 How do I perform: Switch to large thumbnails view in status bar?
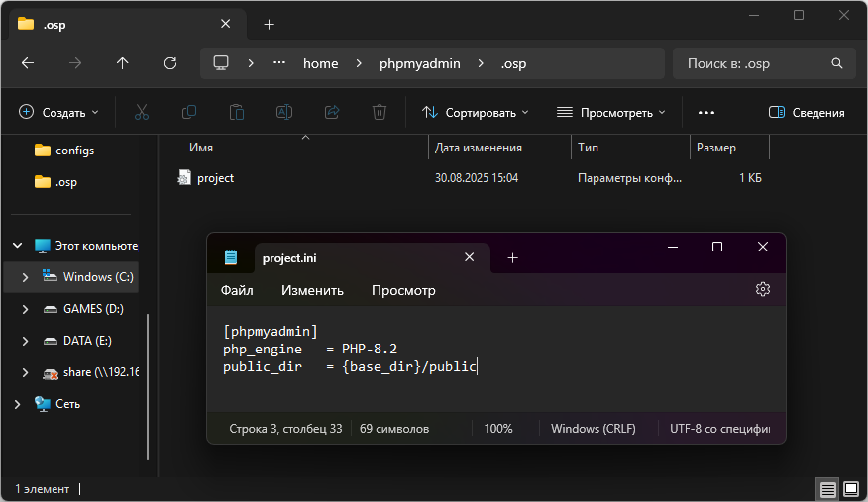[x=850, y=489]
